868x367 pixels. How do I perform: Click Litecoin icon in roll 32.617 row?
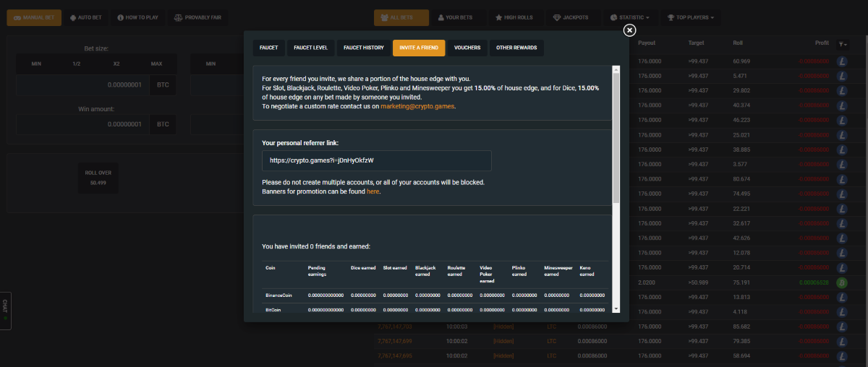(x=842, y=224)
